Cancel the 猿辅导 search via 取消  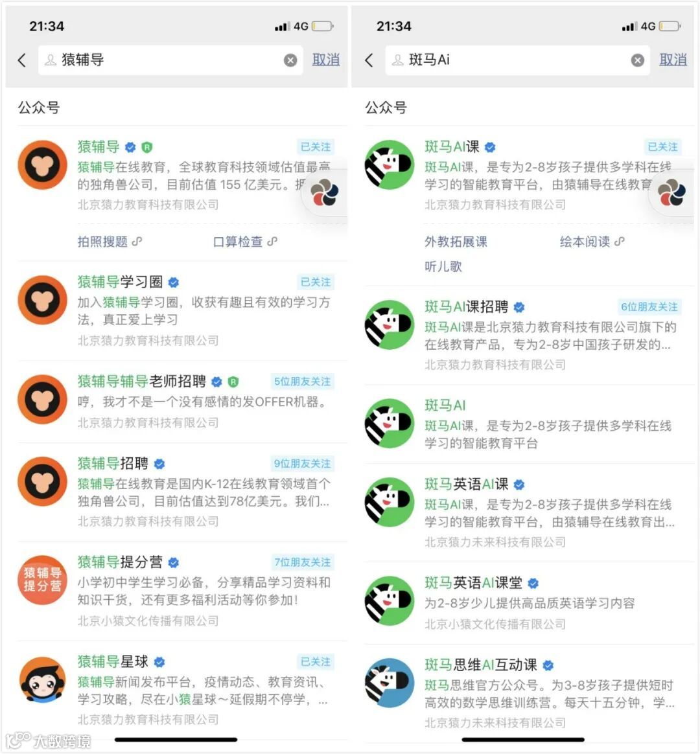(x=326, y=60)
